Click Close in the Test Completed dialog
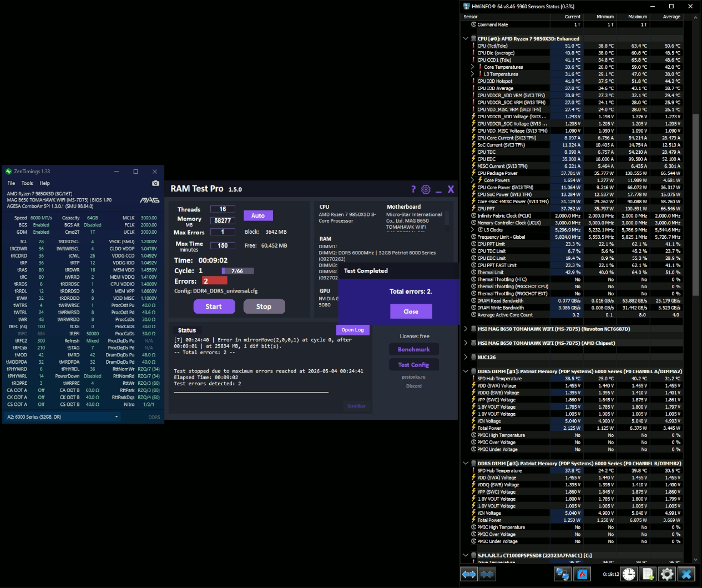The image size is (702, 588). [x=411, y=311]
